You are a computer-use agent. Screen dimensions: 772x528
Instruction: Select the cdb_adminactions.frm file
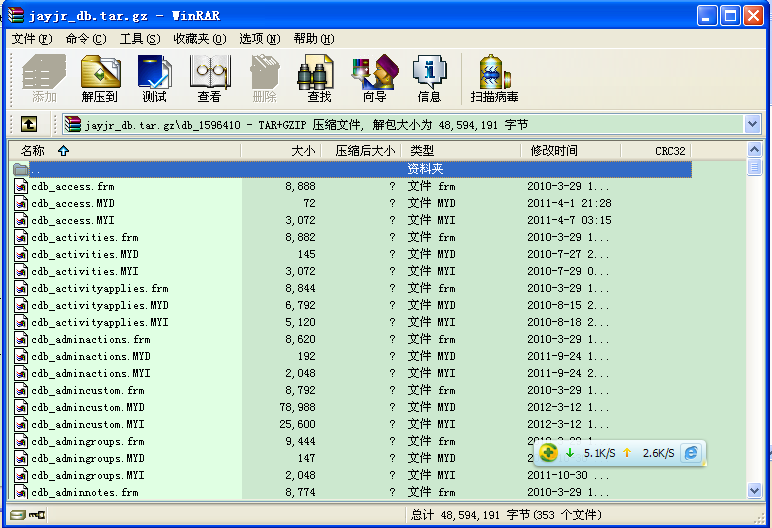91,340
